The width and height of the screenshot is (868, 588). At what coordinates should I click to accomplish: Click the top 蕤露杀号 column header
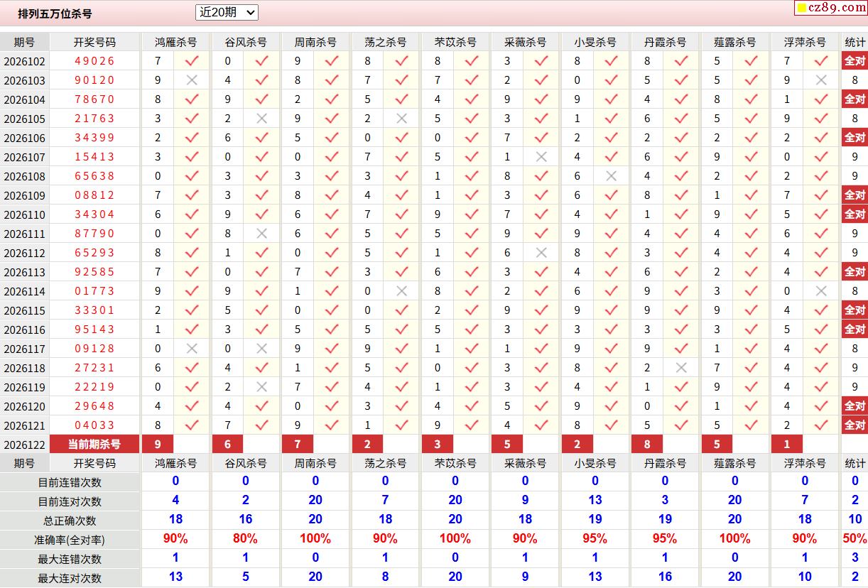(734, 42)
